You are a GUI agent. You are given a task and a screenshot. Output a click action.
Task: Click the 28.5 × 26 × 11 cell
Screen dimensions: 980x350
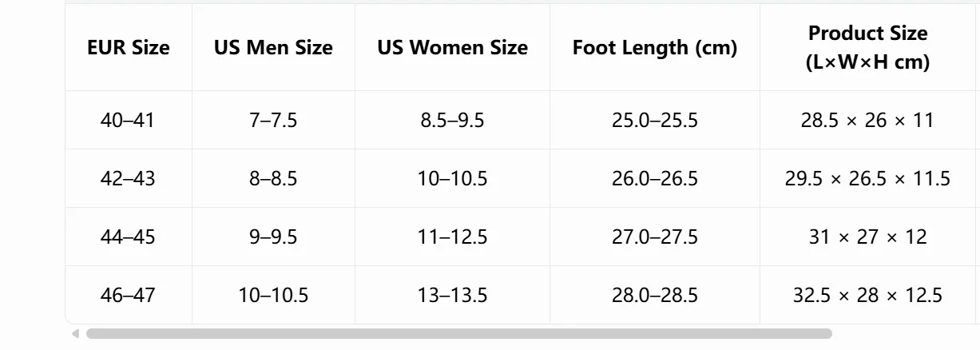click(x=867, y=121)
